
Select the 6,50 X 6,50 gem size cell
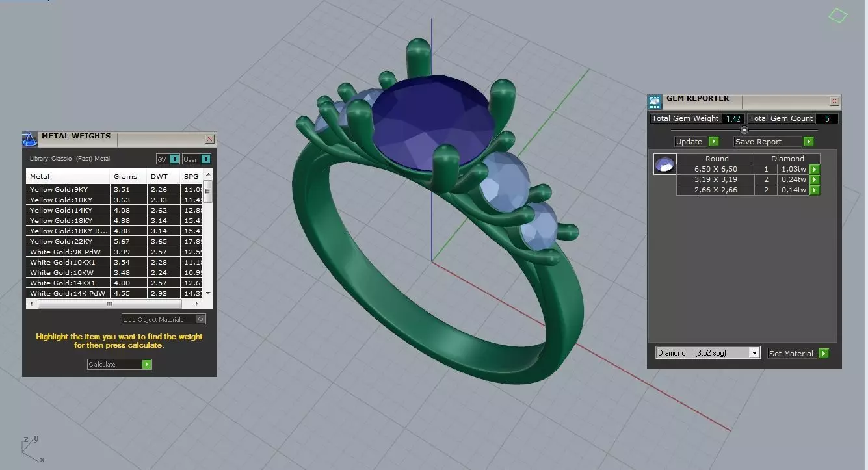point(715,170)
